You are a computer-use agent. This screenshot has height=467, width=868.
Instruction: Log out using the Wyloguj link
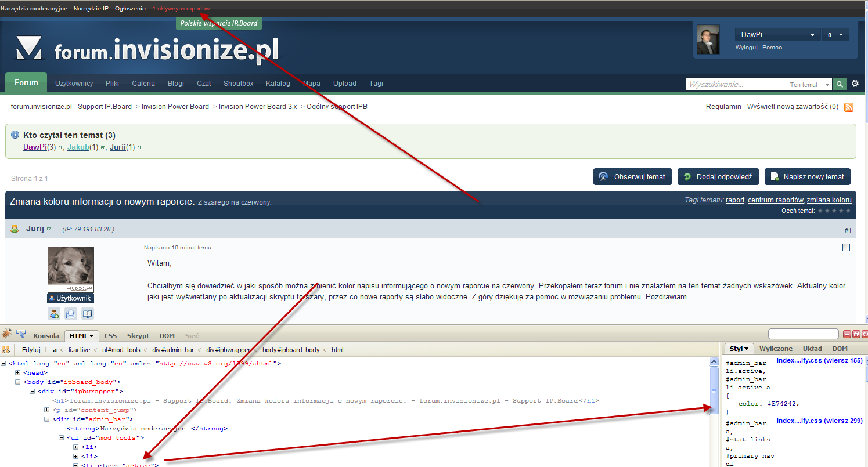[747, 47]
